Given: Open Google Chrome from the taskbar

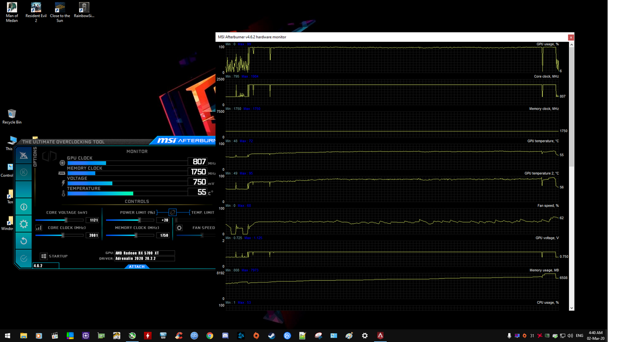Looking at the screenshot, I should 209,335.
